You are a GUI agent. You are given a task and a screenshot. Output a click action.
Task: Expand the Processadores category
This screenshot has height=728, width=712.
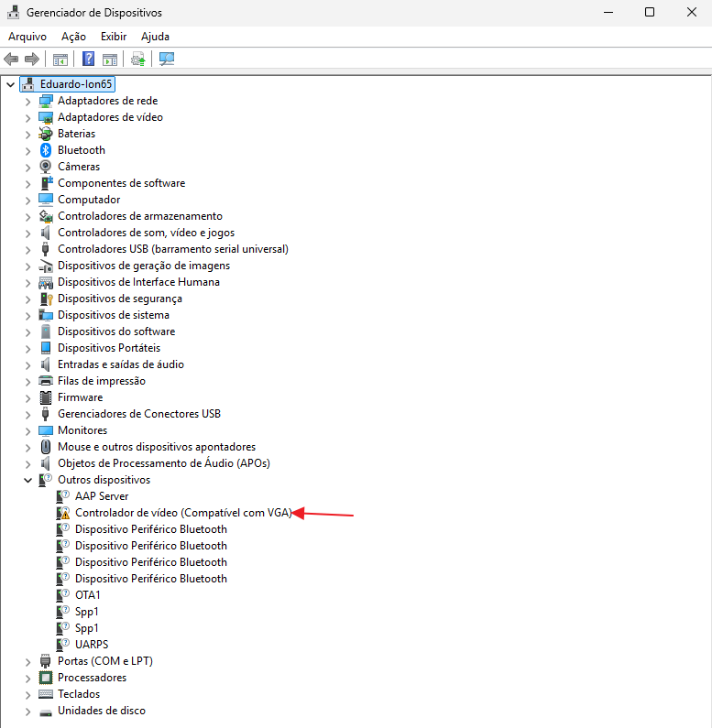coord(27,679)
